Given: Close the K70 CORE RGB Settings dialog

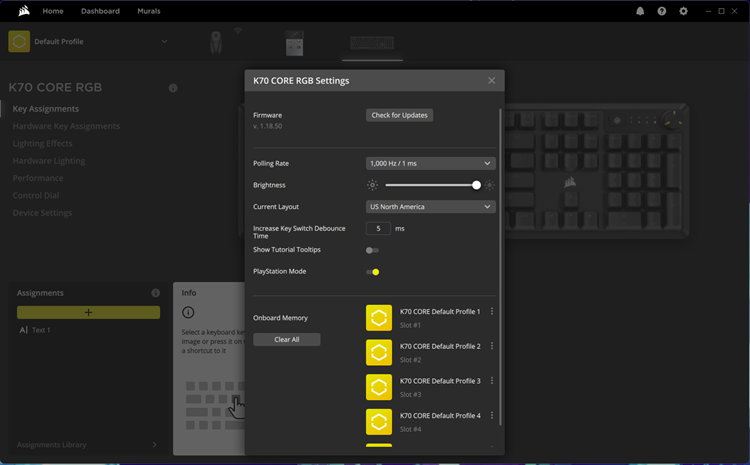Looking at the screenshot, I should [491, 80].
